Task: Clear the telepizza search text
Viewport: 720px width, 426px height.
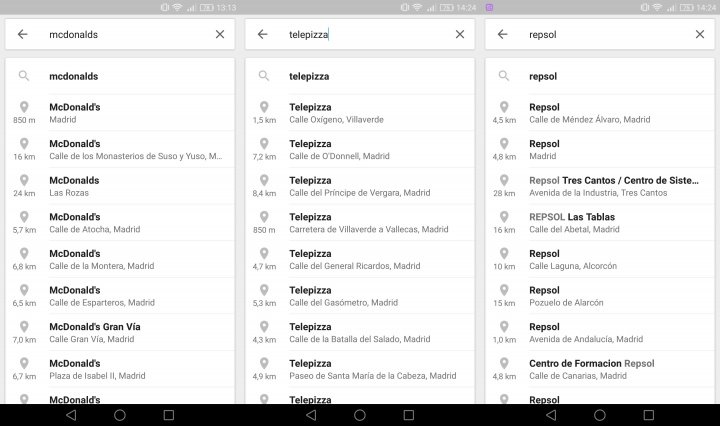Action: point(460,34)
